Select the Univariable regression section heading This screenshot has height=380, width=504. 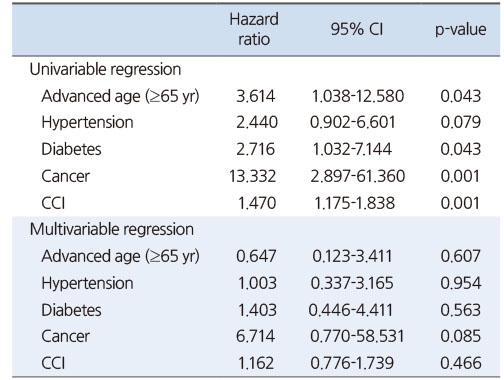coord(105,70)
